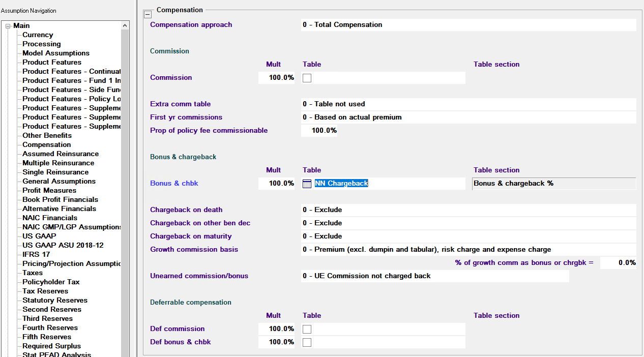This screenshot has width=644, height=357.
Task: Select Compensation in the navigation tree
Action: 46,145
